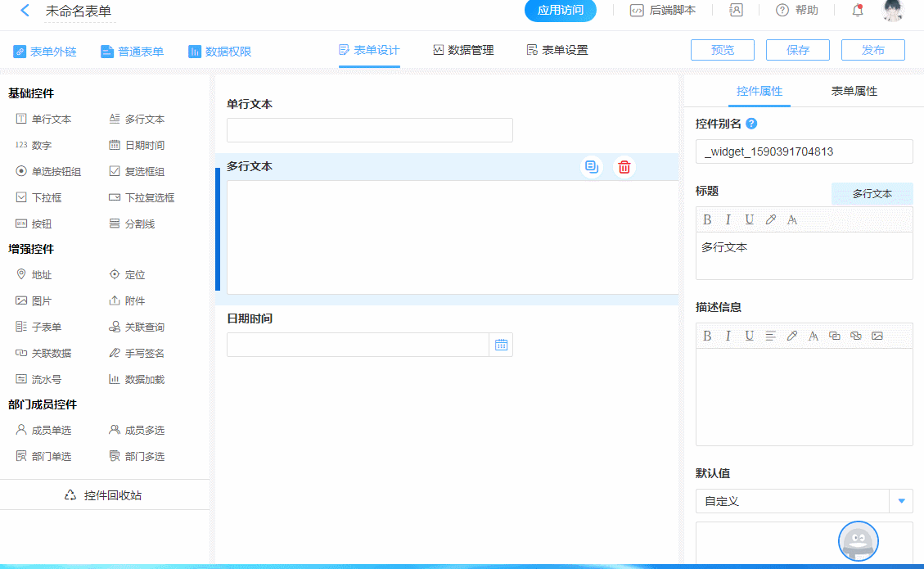Click the help icon beside 控件别名
Viewport: 924px width, 569px height.
[751, 124]
